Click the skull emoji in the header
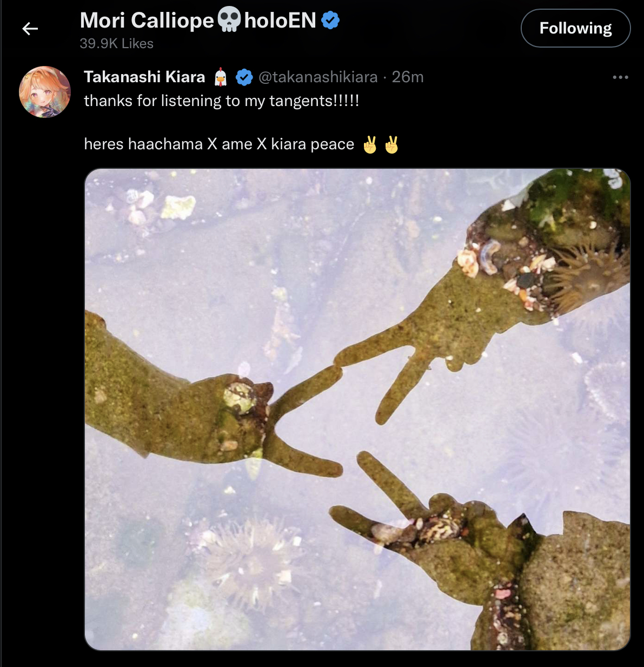This screenshot has height=667, width=644. (x=229, y=20)
